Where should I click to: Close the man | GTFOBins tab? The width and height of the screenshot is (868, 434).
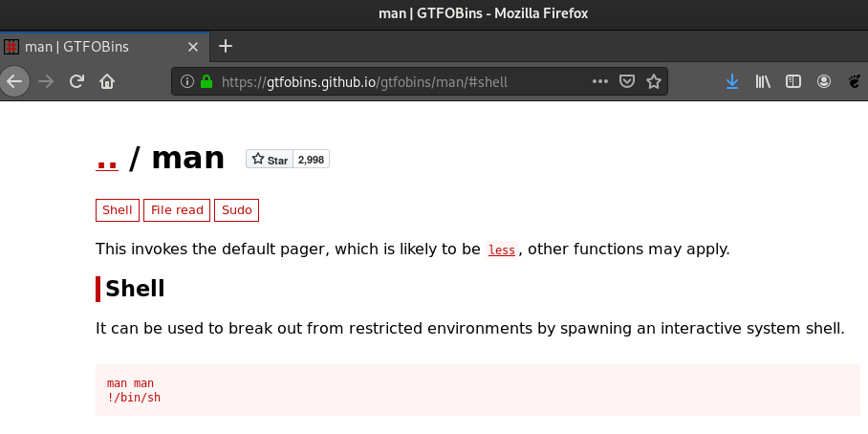point(193,47)
